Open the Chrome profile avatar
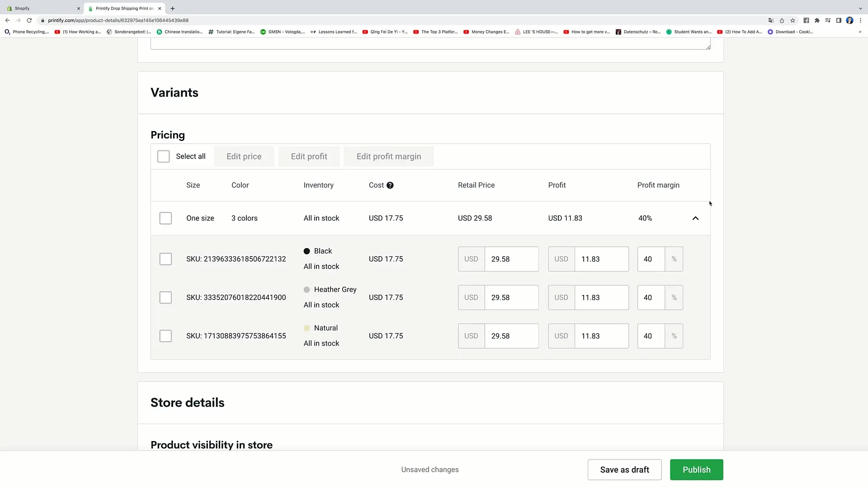 (x=849, y=20)
